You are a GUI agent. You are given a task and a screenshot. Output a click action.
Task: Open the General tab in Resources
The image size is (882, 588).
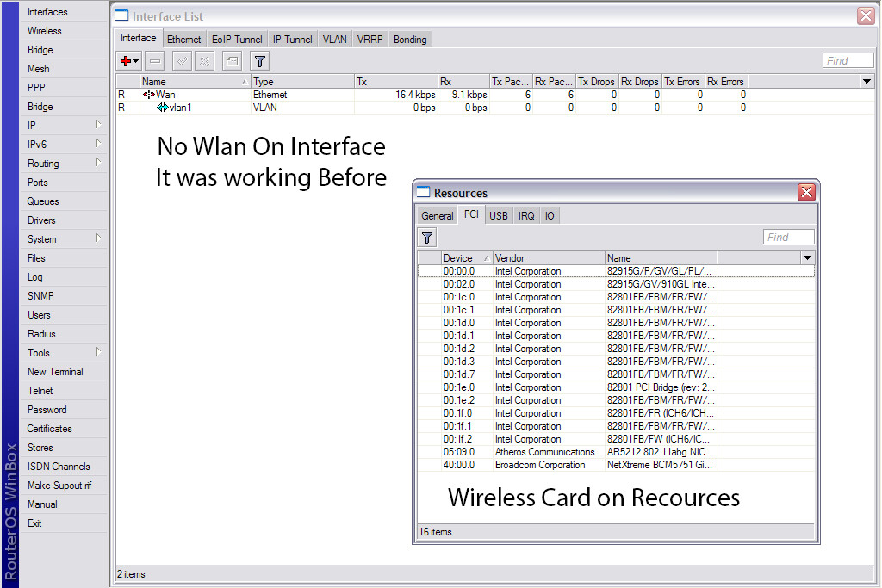coord(437,216)
